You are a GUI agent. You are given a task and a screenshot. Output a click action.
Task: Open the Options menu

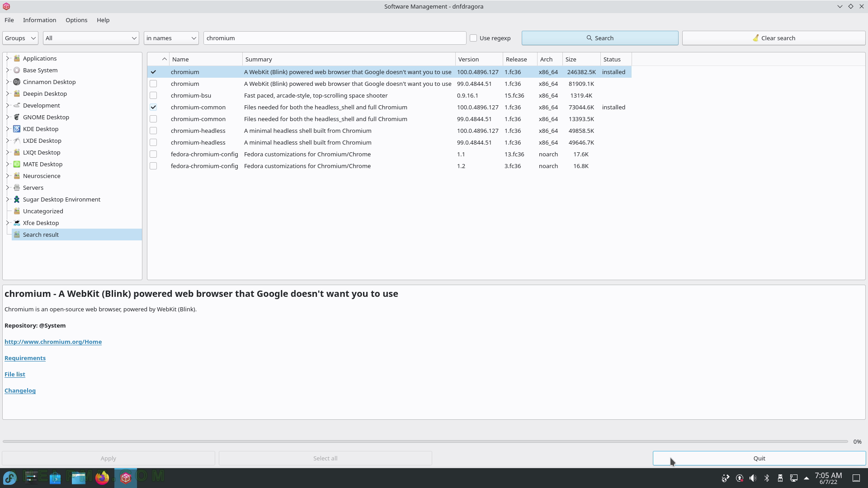(76, 20)
